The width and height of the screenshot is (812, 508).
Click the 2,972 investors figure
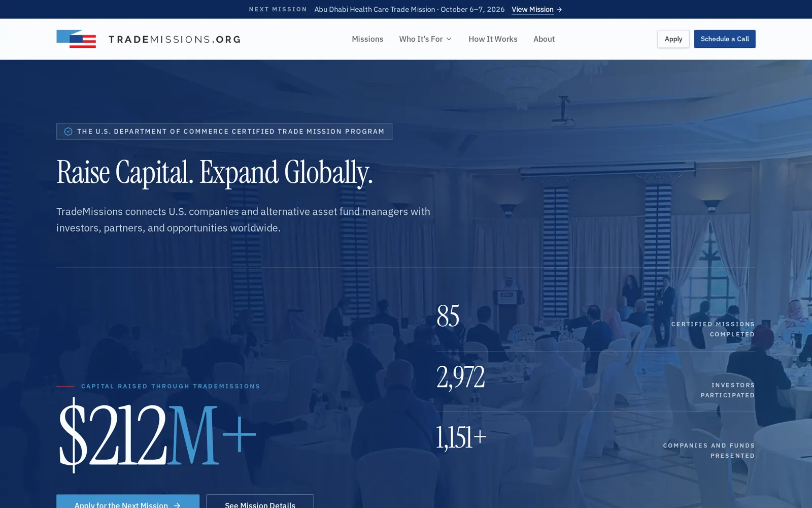461,377
